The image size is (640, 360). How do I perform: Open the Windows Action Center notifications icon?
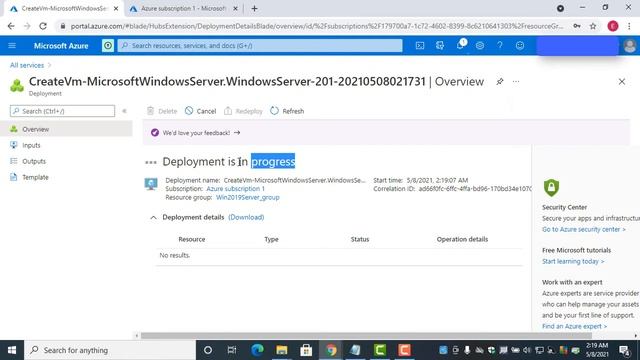click(x=624, y=350)
